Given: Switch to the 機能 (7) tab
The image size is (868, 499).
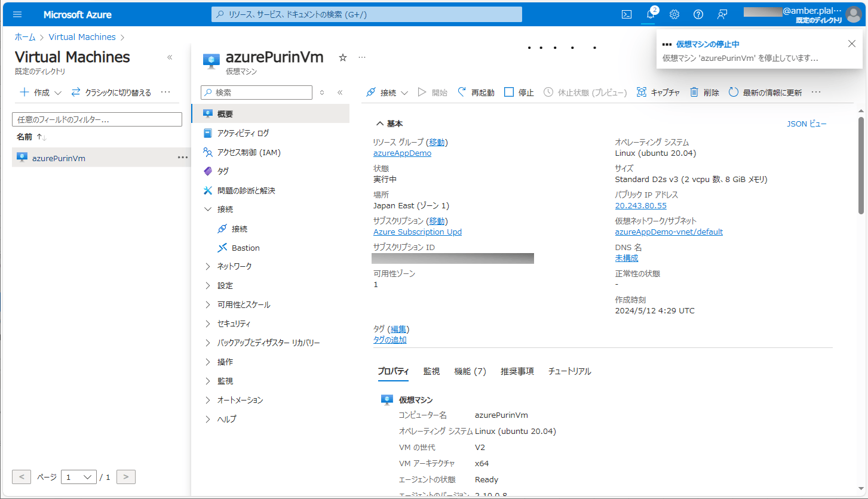Looking at the screenshot, I should click(x=470, y=371).
